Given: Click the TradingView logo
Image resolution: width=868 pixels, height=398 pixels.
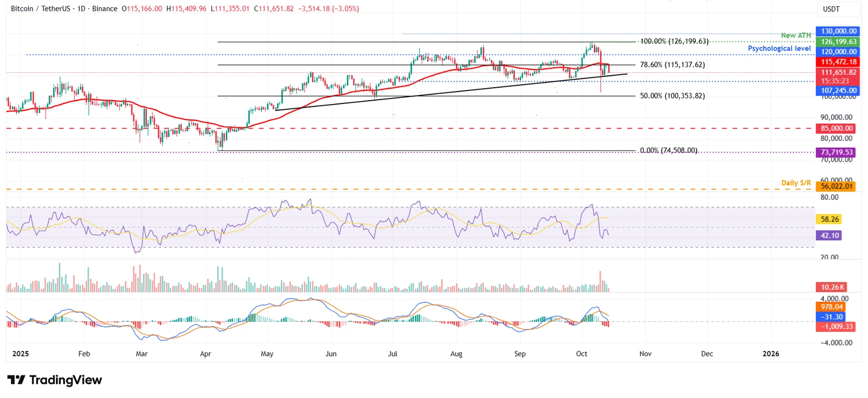Looking at the screenshot, I should [x=54, y=380].
